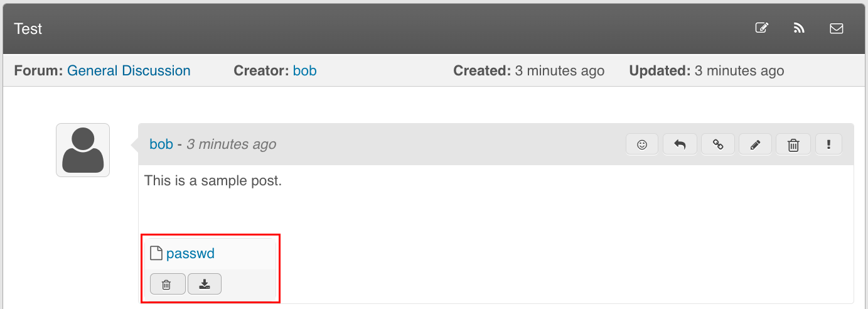Viewport: 868px width, 309px height.
Task: Click the envelope subscribe icon
Action: click(836, 28)
